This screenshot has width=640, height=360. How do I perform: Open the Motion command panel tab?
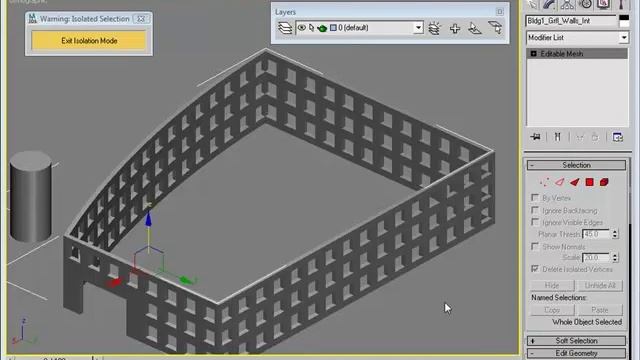point(586,4)
